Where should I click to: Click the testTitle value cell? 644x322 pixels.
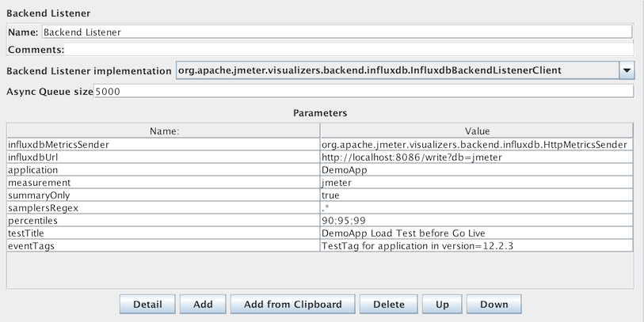(477, 233)
